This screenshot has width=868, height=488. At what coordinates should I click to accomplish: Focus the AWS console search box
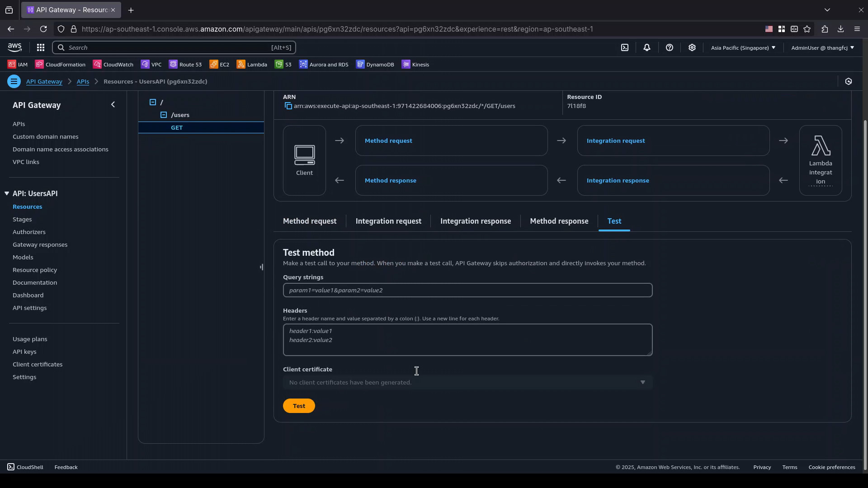[x=174, y=47]
